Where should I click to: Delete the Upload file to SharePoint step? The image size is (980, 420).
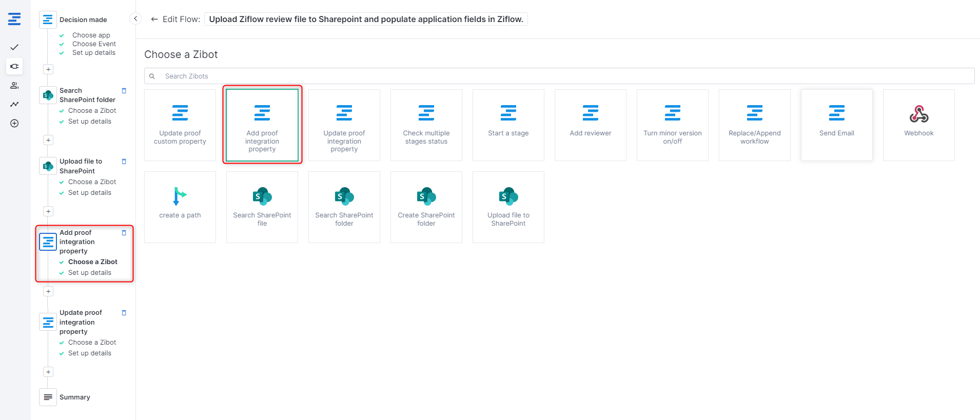pyautogui.click(x=124, y=162)
